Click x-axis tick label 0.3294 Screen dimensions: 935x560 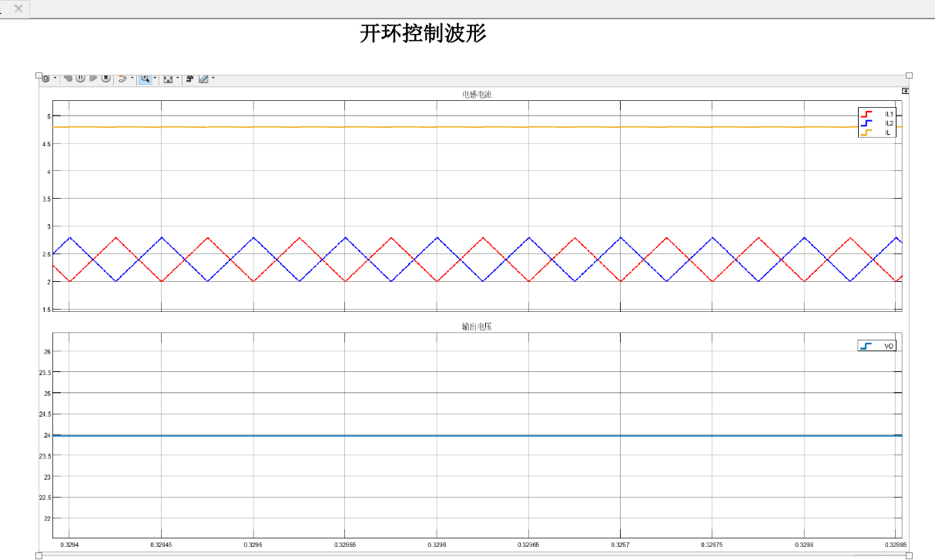69,545
